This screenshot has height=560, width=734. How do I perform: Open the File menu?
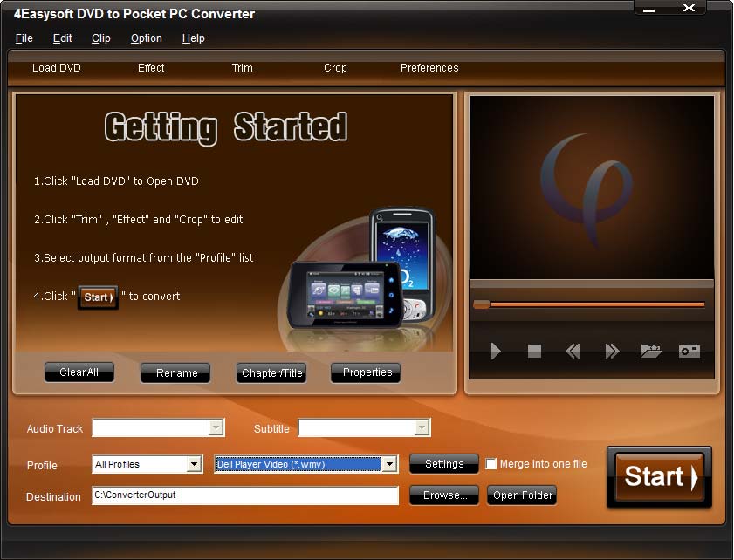tap(24, 38)
